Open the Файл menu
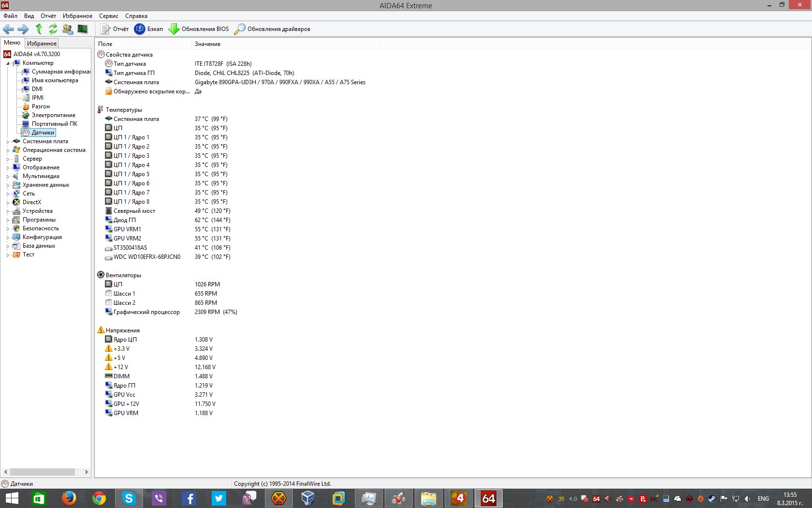812x508 pixels. (10, 16)
